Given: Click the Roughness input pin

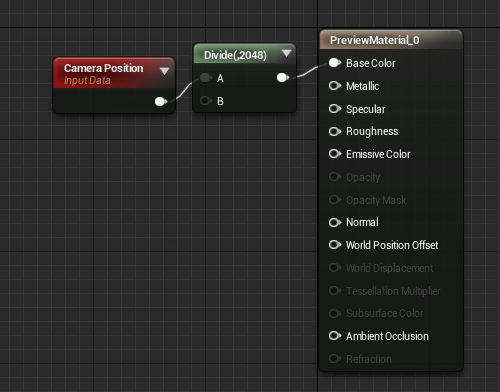Looking at the screenshot, I should pos(335,131).
